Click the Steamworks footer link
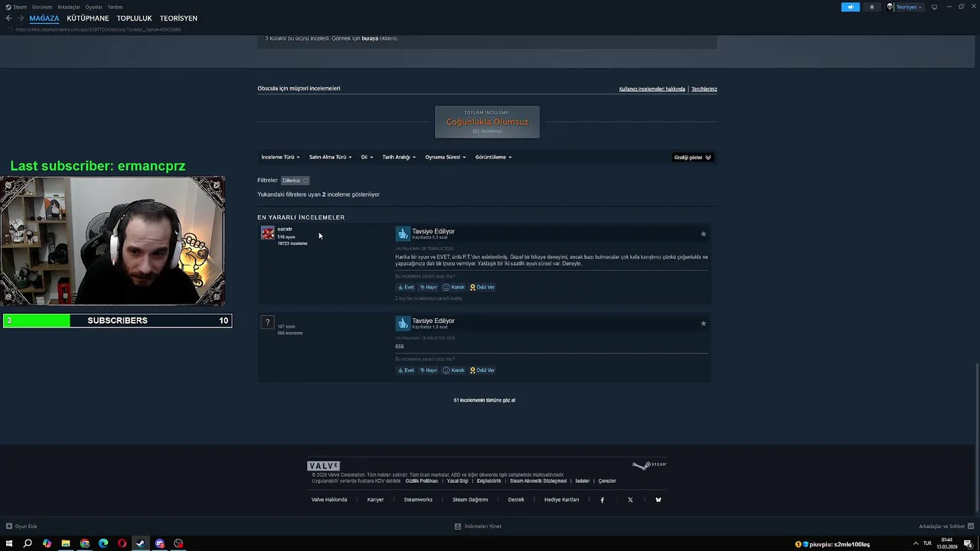 (418, 500)
